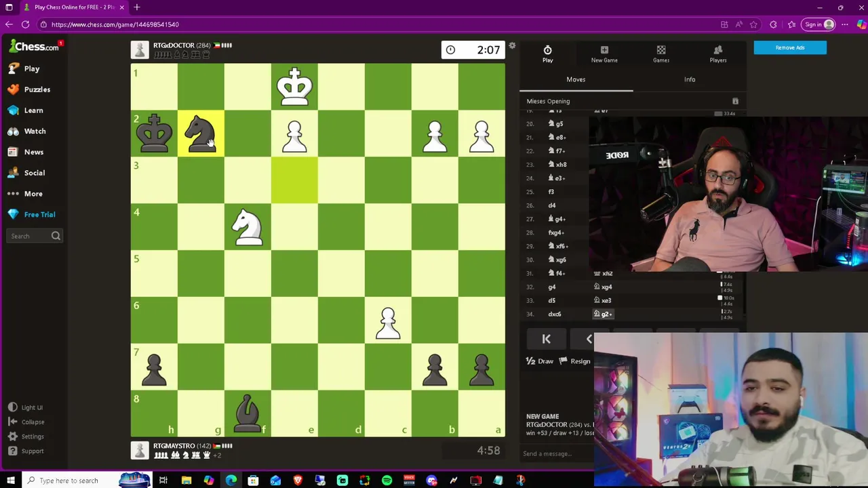Click RTGxDOCTOR avatar thumbnail
Image resolution: width=868 pixels, height=488 pixels.
tap(140, 49)
